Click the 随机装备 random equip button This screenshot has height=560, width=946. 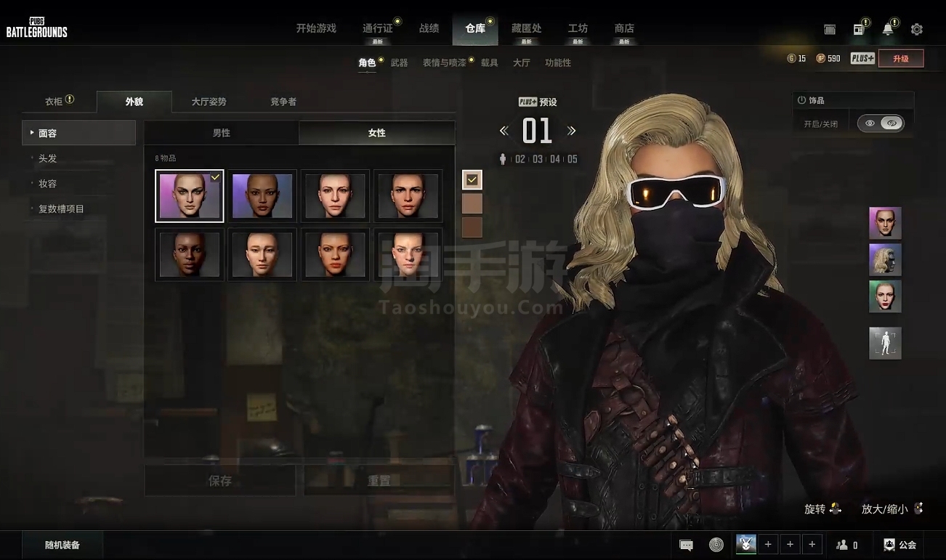62,545
